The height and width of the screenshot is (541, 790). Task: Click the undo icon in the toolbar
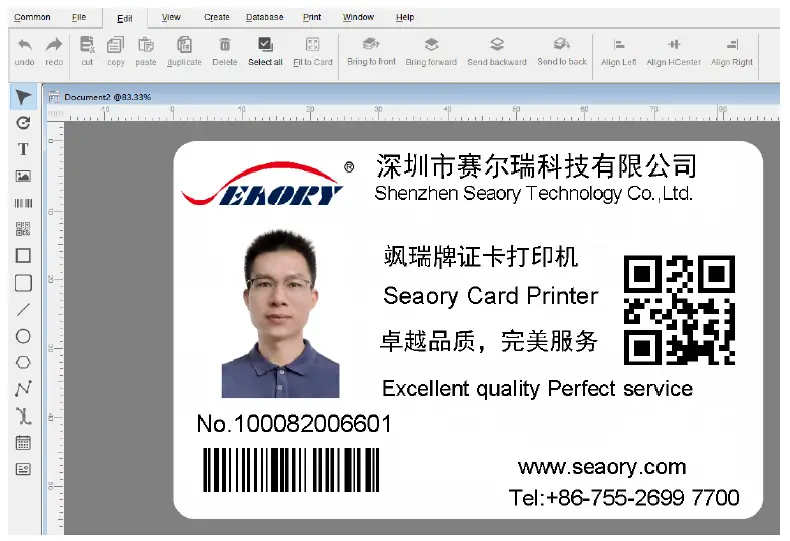(x=25, y=45)
